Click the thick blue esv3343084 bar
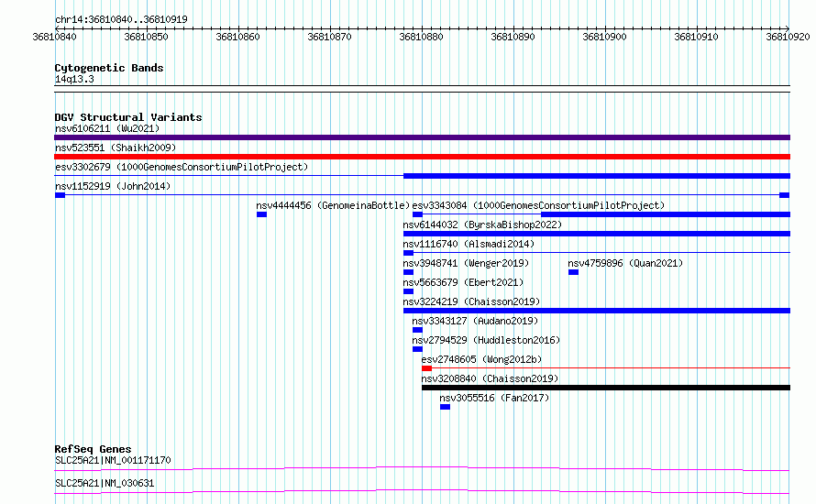 666,214
